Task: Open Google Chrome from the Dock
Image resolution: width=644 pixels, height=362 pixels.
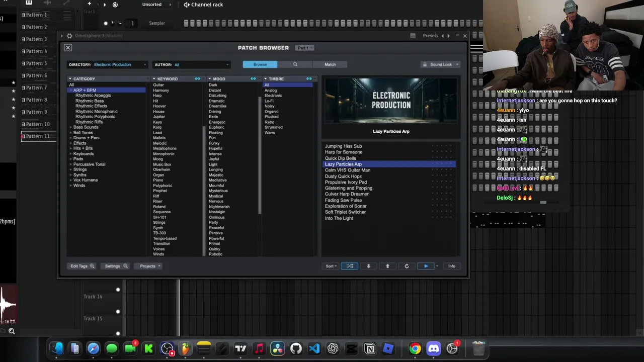Action: [x=415, y=348]
